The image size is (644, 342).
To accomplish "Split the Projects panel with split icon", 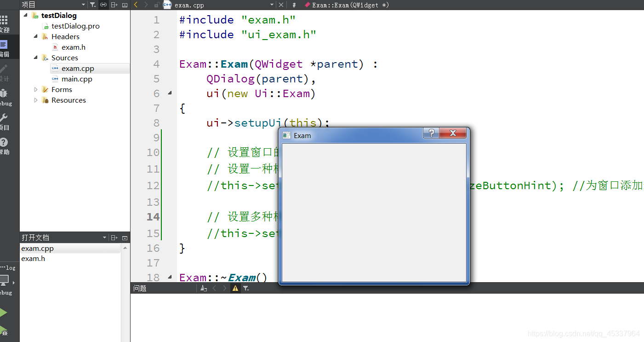I will [x=114, y=5].
